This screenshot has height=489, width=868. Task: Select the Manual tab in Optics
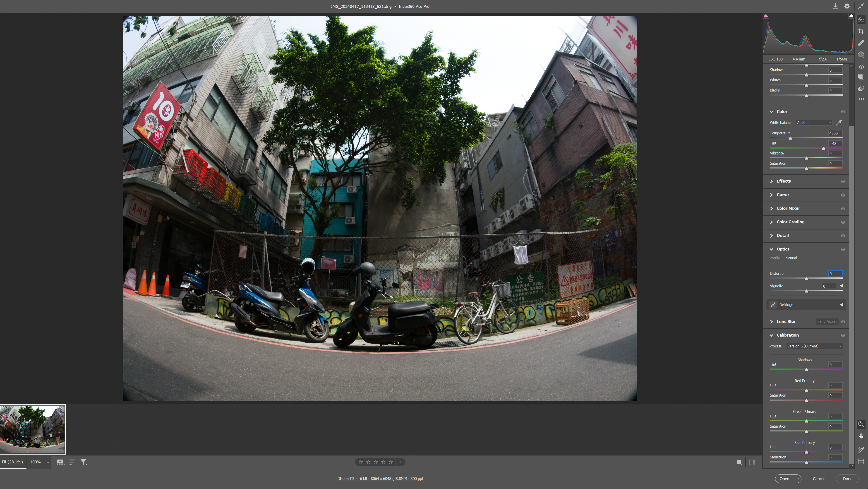[x=791, y=258]
